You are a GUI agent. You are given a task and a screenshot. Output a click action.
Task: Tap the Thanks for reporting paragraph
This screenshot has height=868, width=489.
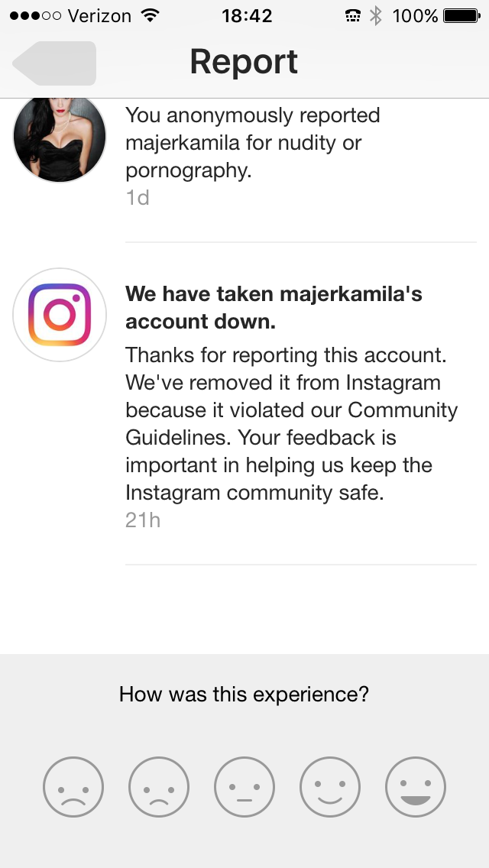[x=291, y=423]
